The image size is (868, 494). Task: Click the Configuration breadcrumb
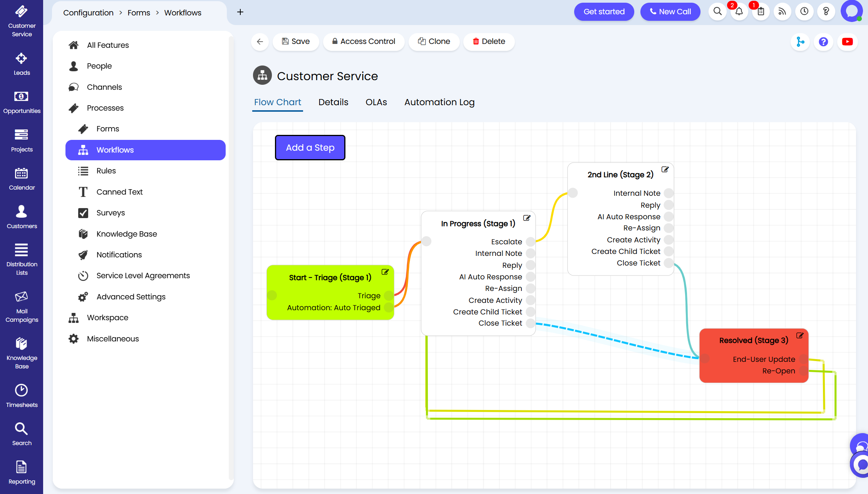[x=88, y=12]
